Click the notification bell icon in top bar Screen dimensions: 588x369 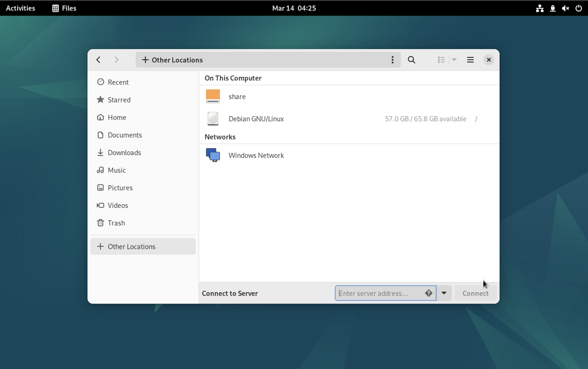(553, 8)
